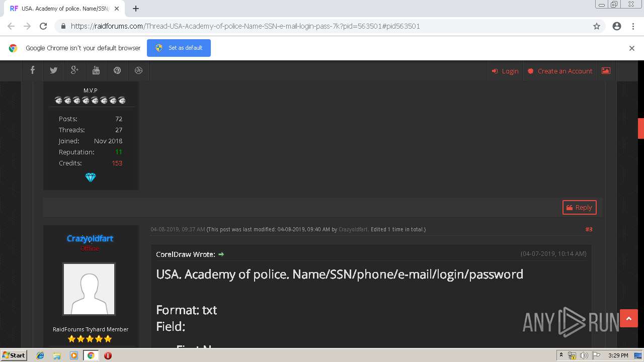644x362 pixels.
Task: Click the Reputation value 11
Action: tap(119, 152)
